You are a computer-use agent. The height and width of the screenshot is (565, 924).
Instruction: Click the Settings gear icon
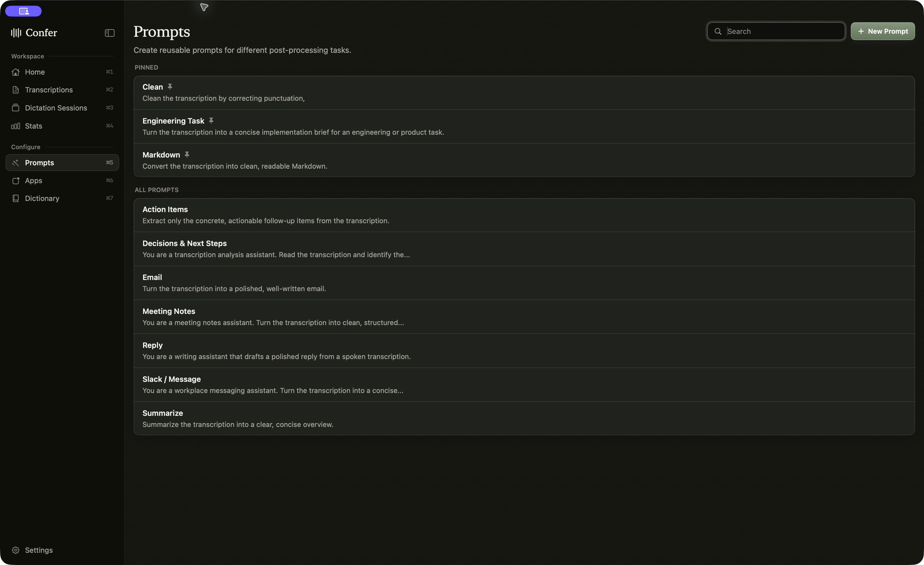click(x=15, y=550)
